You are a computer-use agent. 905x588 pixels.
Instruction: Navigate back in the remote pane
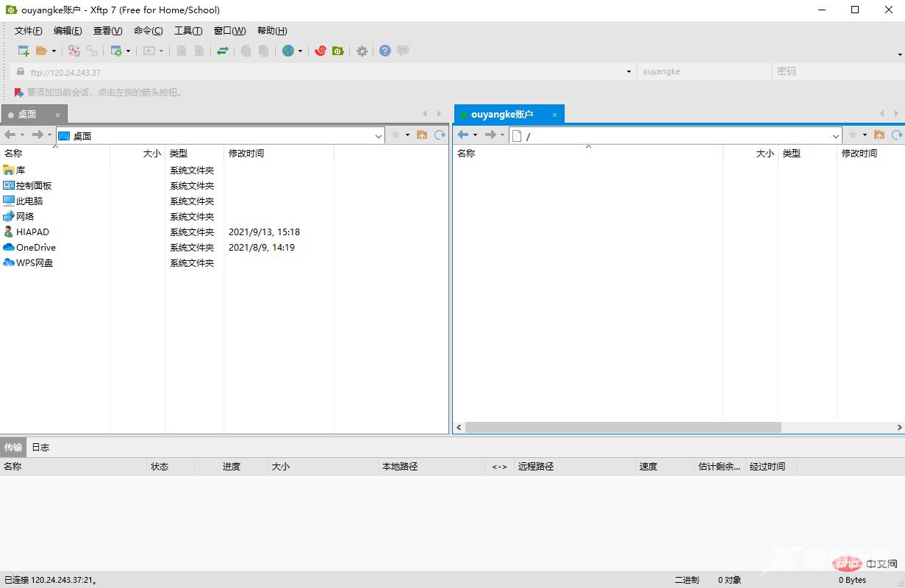463,135
